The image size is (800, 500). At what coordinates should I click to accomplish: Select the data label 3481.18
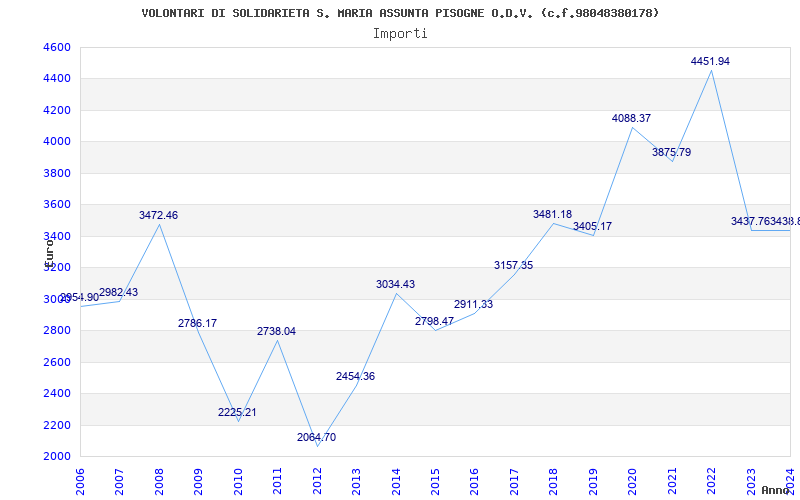click(553, 214)
